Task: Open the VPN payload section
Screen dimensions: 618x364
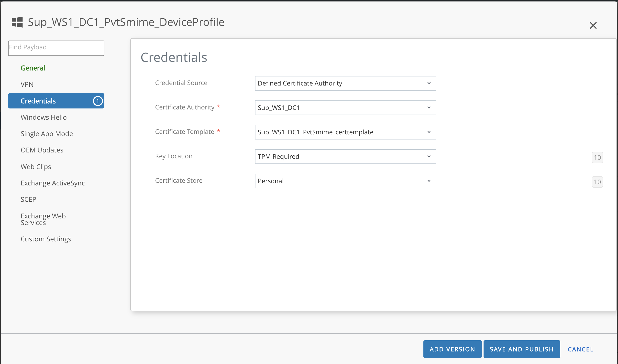Action: [x=27, y=84]
